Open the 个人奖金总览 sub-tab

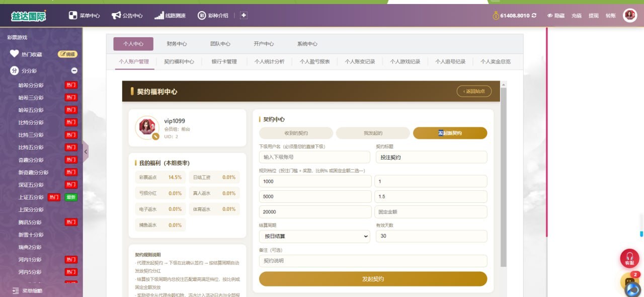pos(496,61)
